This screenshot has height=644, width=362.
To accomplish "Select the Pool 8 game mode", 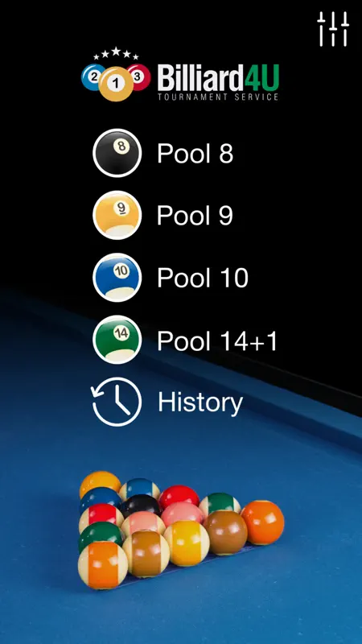I will [195, 153].
